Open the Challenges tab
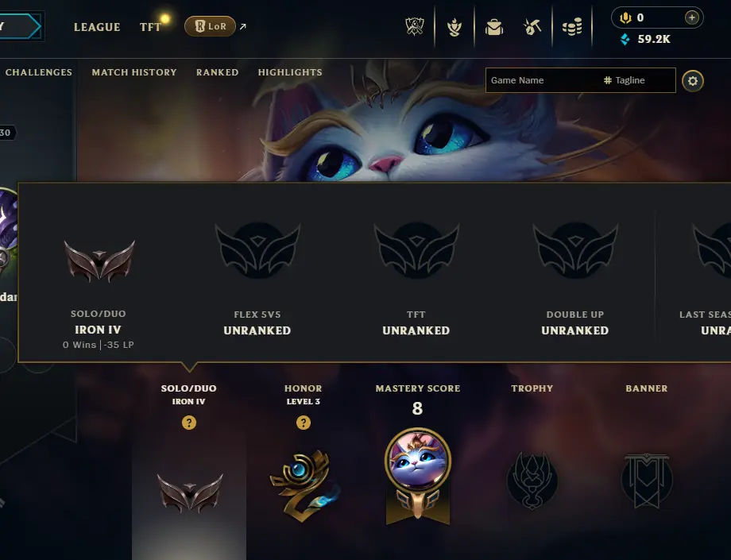 [x=39, y=72]
